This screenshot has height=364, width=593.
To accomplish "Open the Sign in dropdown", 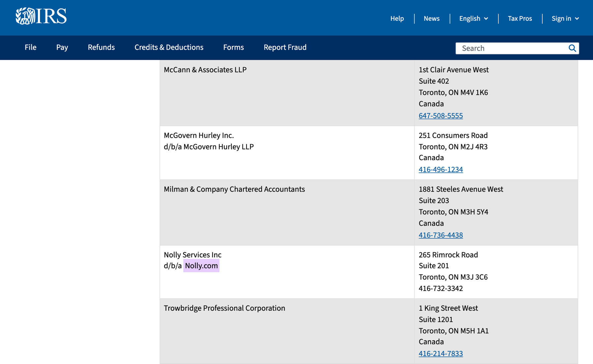I will [565, 18].
